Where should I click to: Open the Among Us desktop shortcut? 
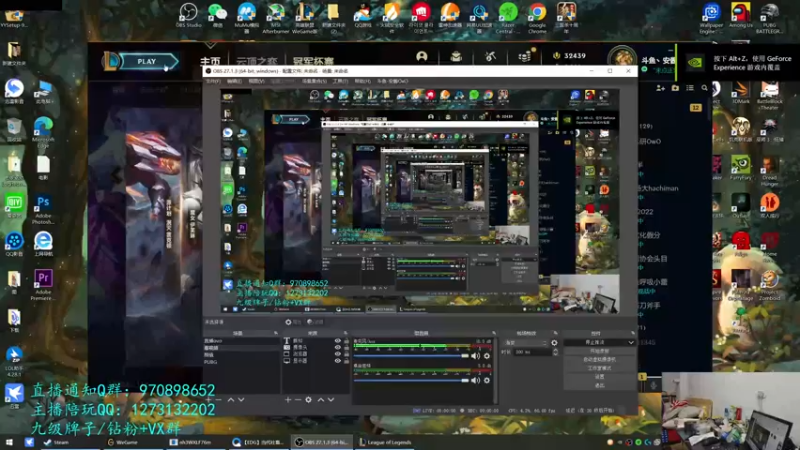click(740, 15)
